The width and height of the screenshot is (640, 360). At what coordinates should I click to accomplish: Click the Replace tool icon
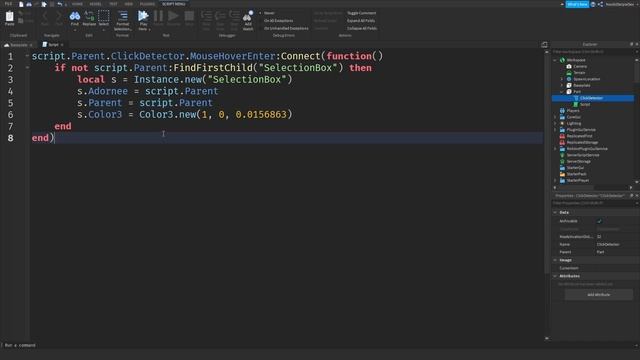(89, 16)
